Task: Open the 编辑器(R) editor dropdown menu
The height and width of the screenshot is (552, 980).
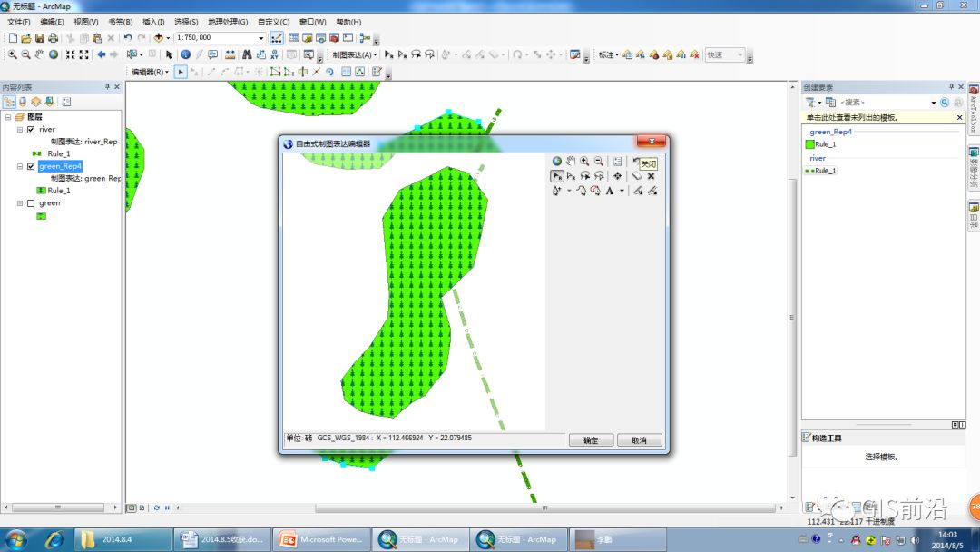Action: (150, 72)
